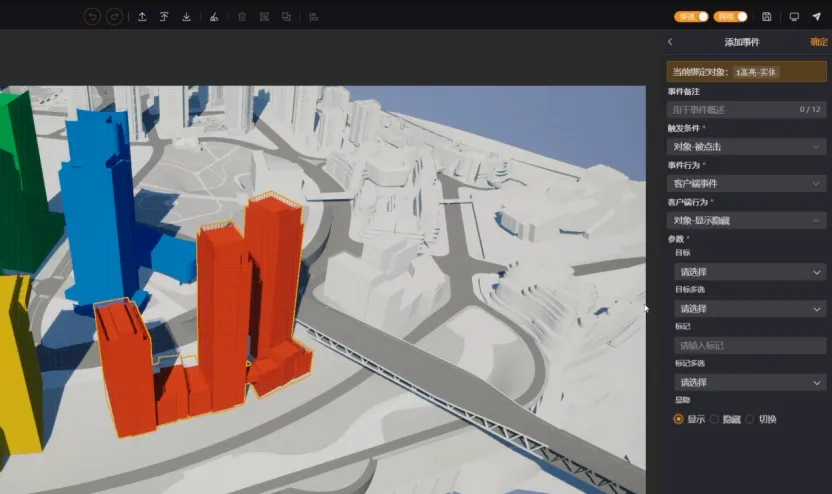Toggle the 网格 switch off

tap(731, 16)
